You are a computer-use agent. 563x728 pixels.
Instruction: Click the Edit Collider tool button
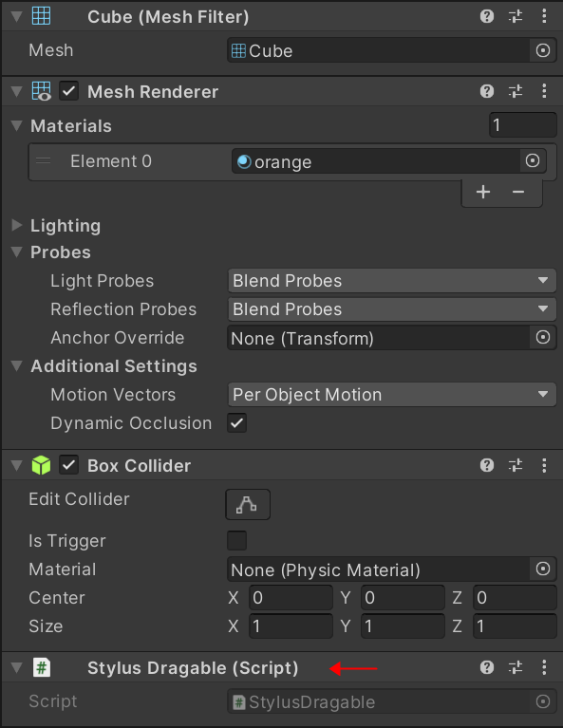248,504
